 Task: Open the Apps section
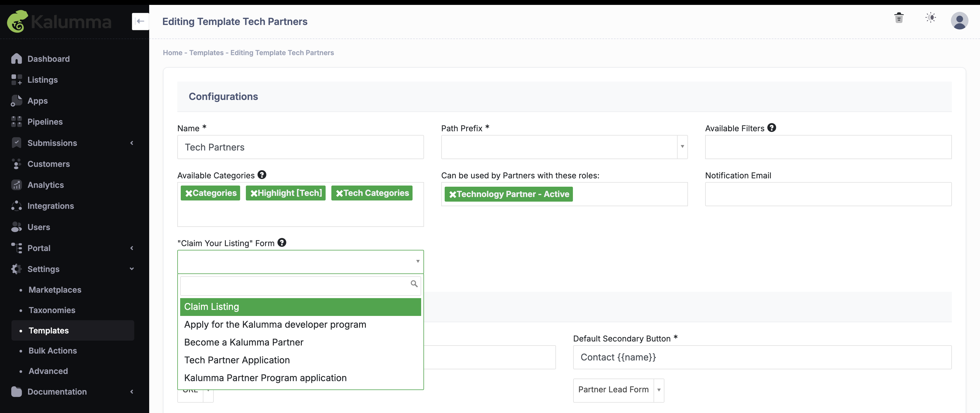38,101
